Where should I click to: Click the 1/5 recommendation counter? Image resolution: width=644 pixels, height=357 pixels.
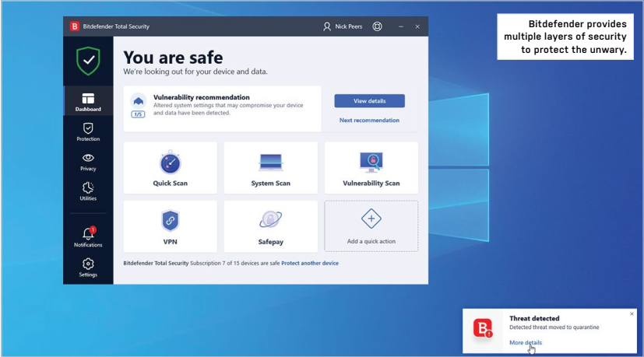pyautogui.click(x=138, y=114)
